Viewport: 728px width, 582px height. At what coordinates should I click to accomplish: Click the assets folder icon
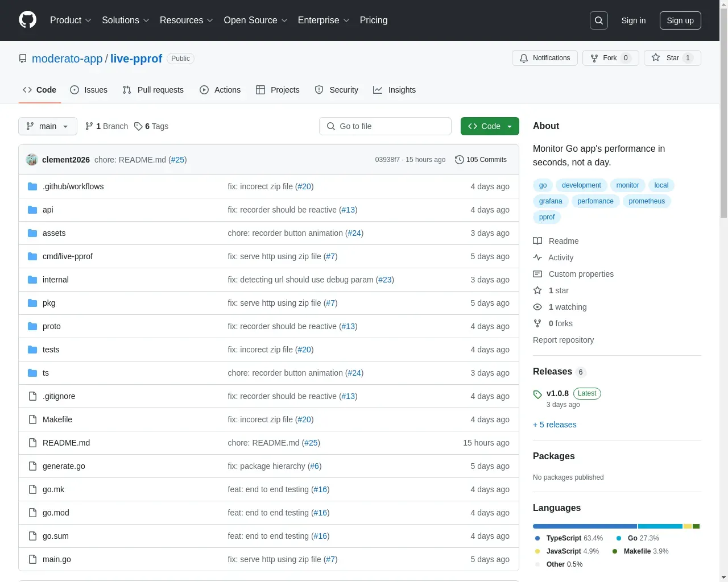pyautogui.click(x=32, y=233)
